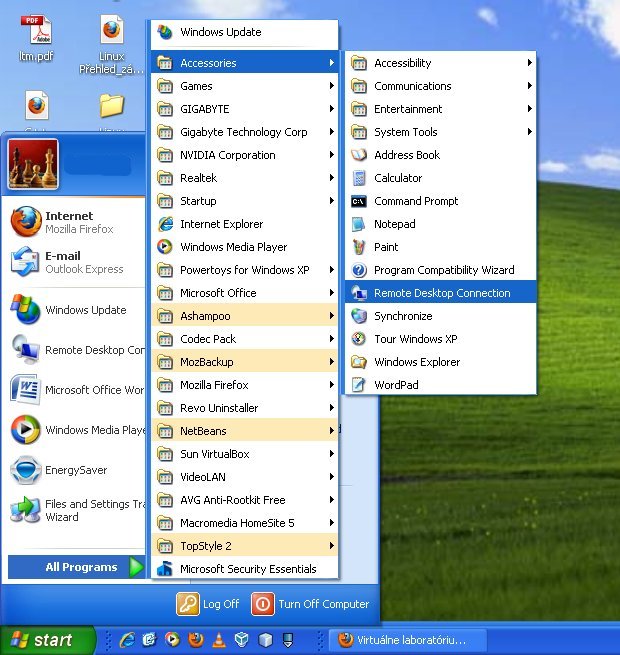Open the Mozilla Firefox program folder
Viewport: 620px width, 655px height.
(244, 385)
